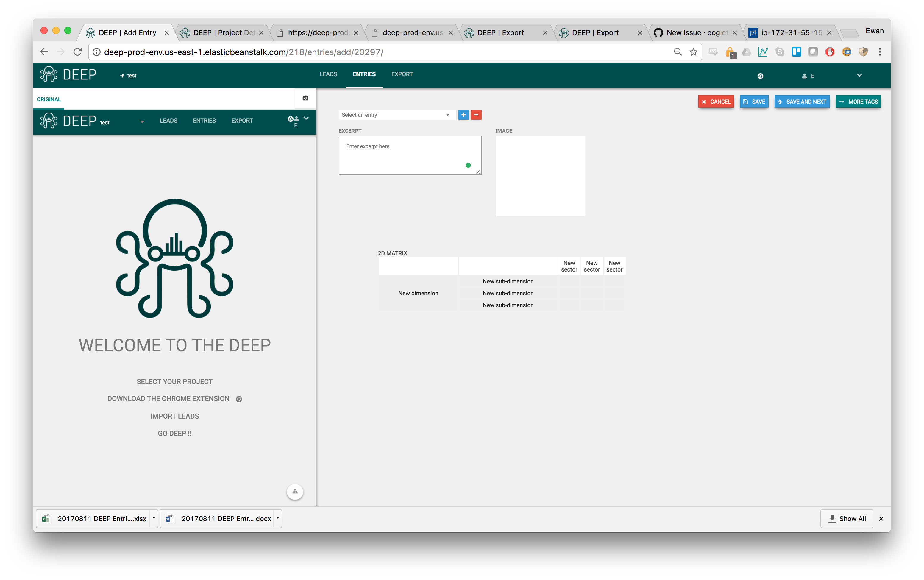Click the excerpt text area
The width and height of the screenshot is (924, 580).
tap(410, 155)
